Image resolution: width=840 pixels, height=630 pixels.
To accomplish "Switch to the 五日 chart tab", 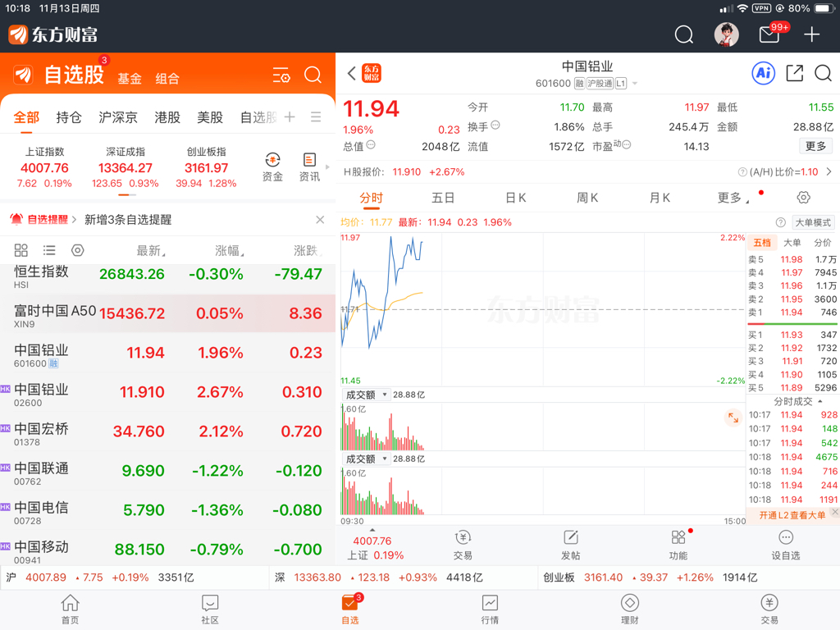I will pos(443,198).
